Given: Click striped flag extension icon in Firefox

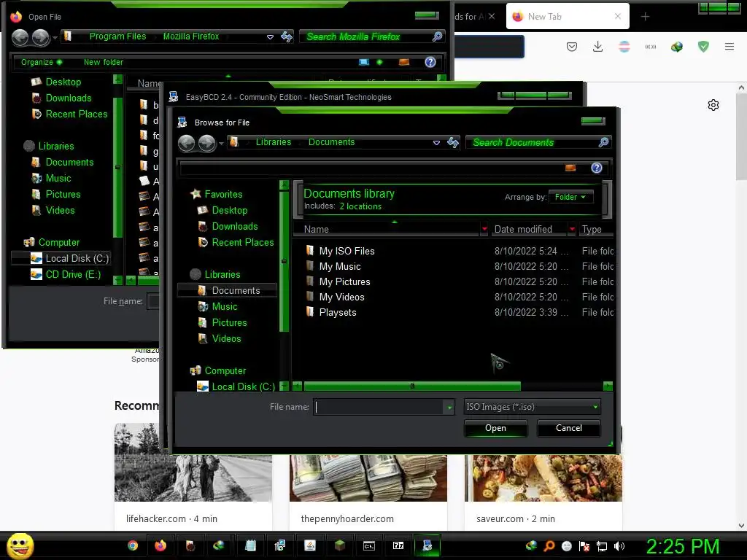Looking at the screenshot, I should pyautogui.click(x=624, y=47).
